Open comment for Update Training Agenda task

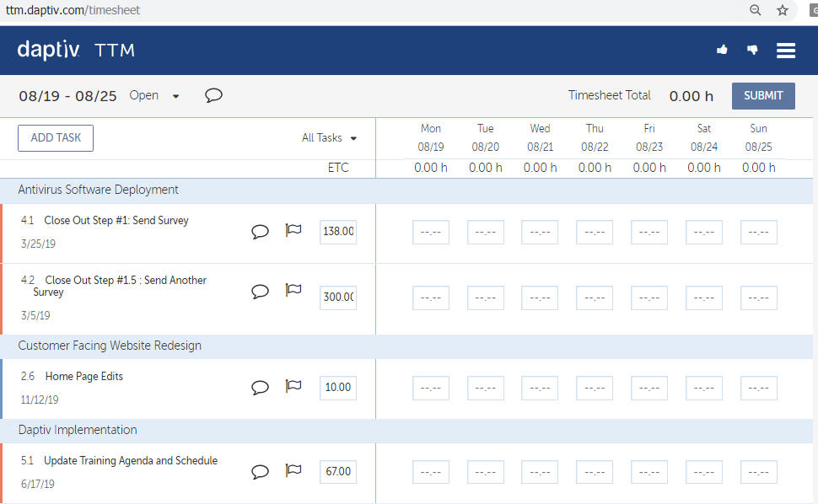[260, 472]
